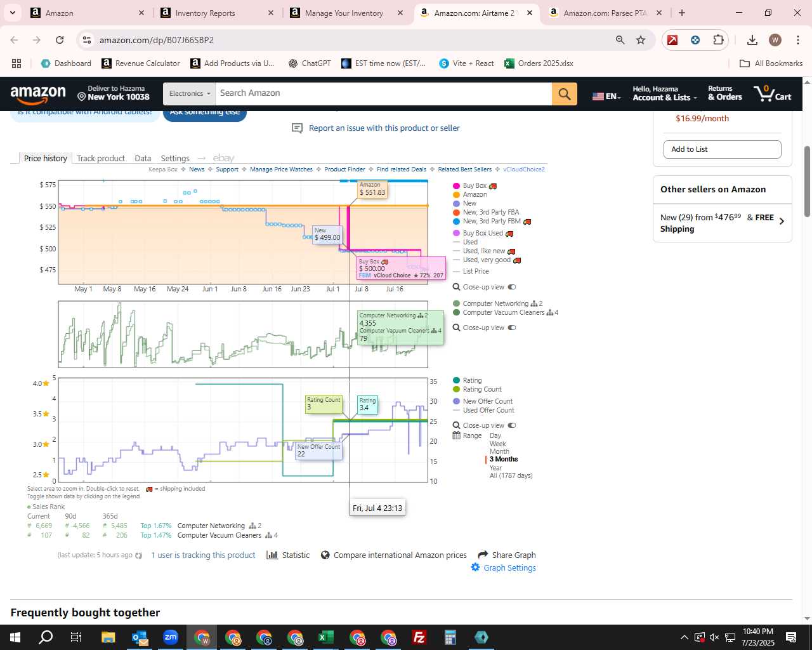
Task: Click the Add to List button
Action: click(722, 149)
